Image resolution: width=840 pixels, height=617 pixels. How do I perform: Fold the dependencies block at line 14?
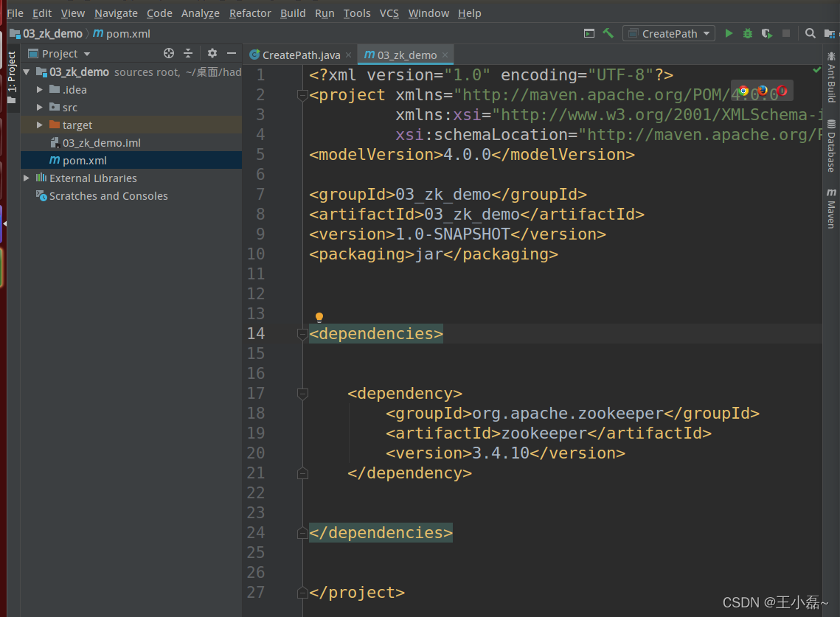302,334
